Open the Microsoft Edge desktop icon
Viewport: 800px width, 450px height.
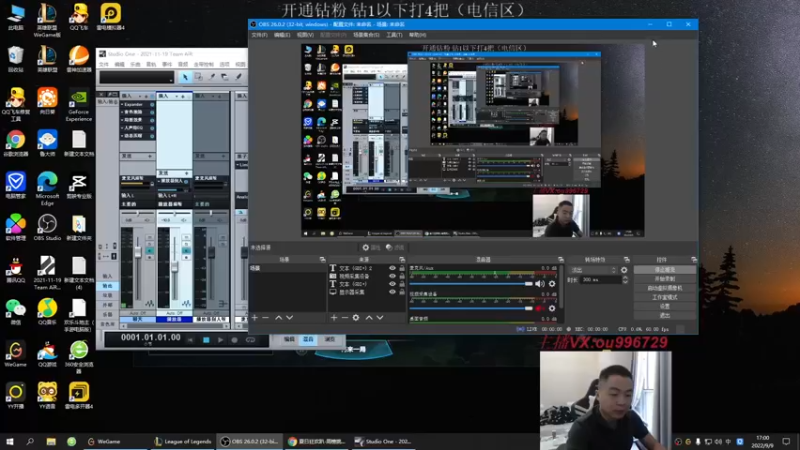47,188
